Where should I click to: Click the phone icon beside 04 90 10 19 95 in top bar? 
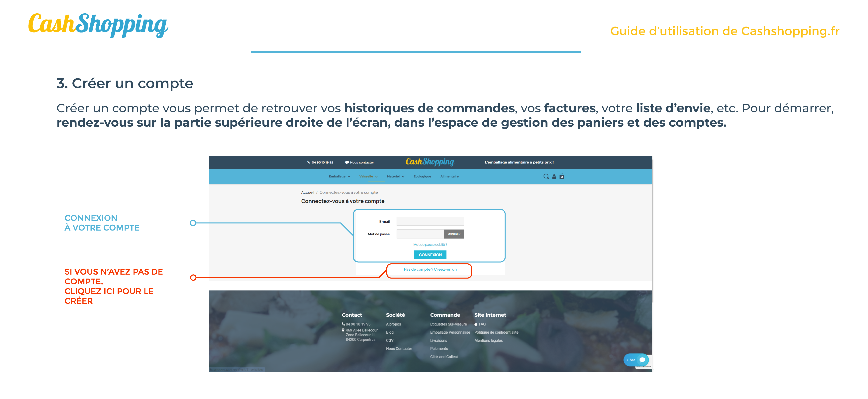[309, 162]
